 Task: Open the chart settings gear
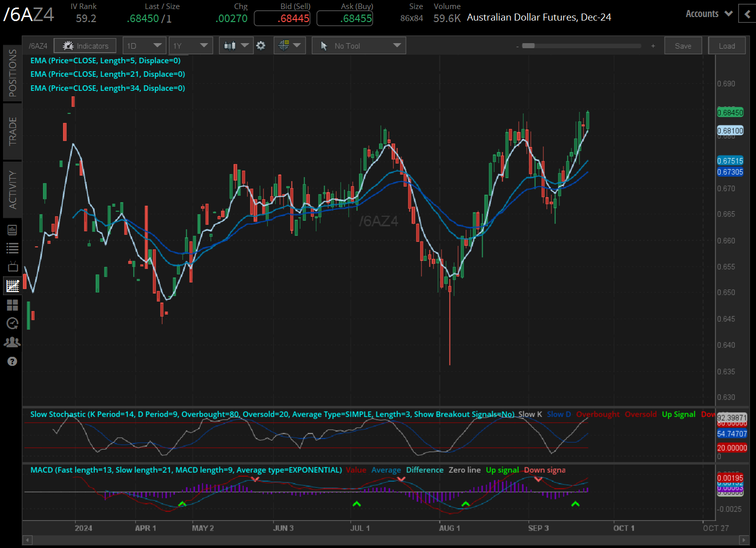[261, 45]
